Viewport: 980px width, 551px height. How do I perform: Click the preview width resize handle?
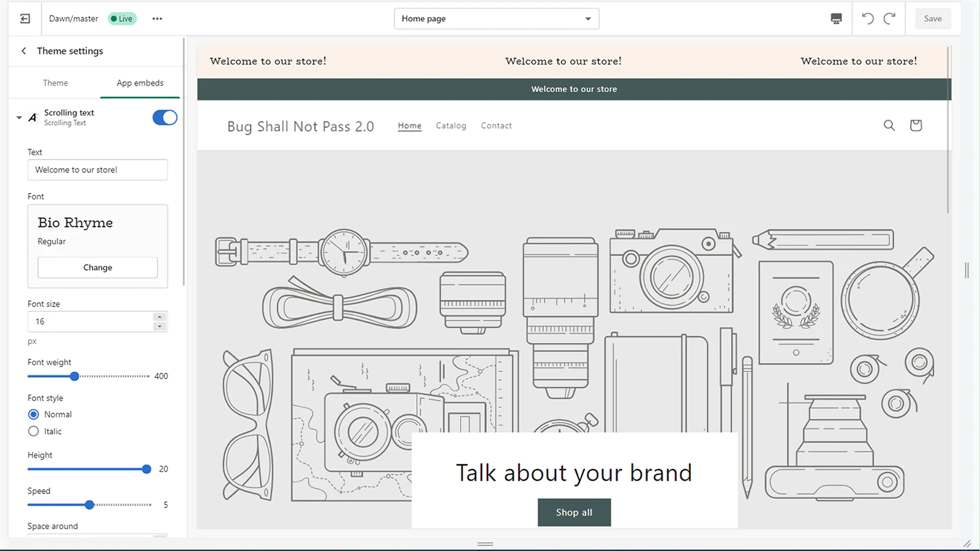pyautogui.click(x=967, y=270)
